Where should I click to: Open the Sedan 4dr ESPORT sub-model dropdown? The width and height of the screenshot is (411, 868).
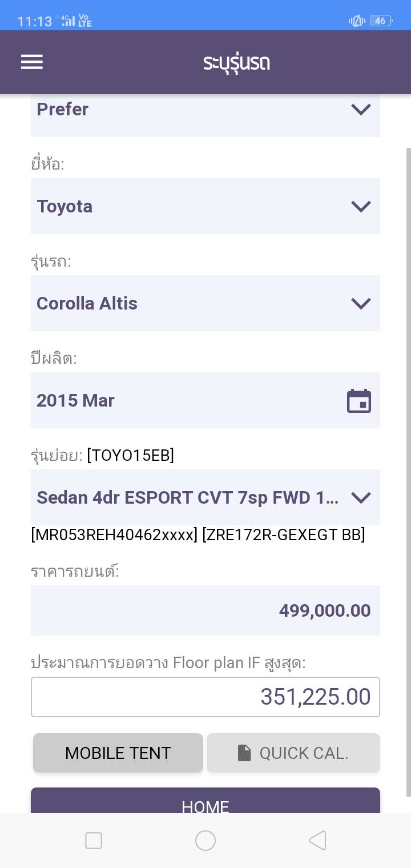pos(361,497)
